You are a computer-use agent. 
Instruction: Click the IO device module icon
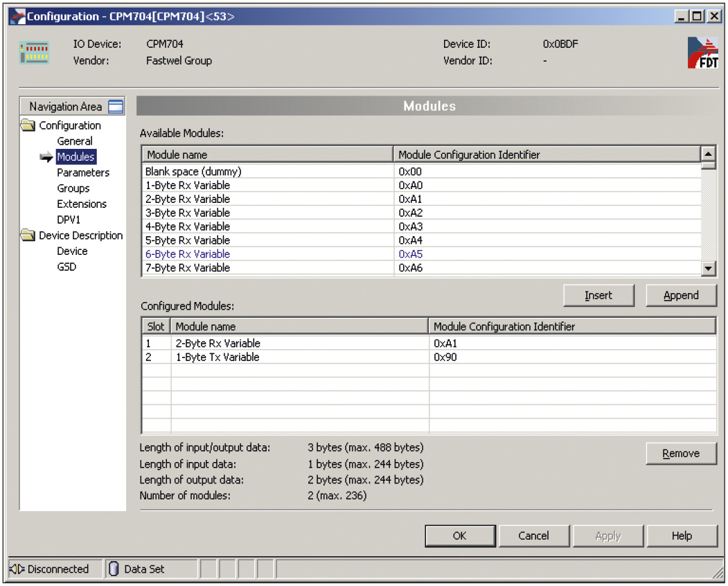[x=35, y=53]
